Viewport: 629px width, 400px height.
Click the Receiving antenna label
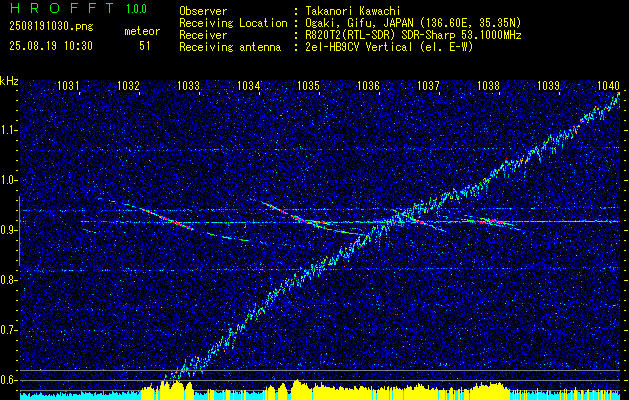pyautogui.click(x=230, y=47)
